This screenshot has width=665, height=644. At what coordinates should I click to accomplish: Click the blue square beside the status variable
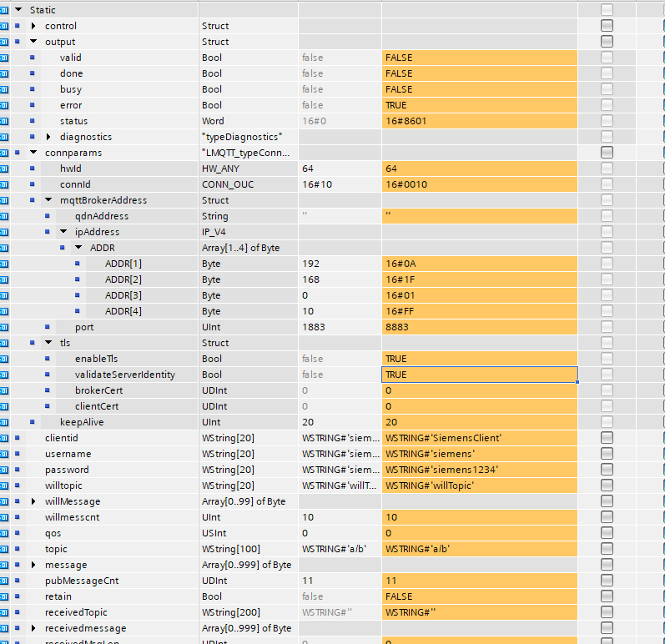(x=33, y=121)
